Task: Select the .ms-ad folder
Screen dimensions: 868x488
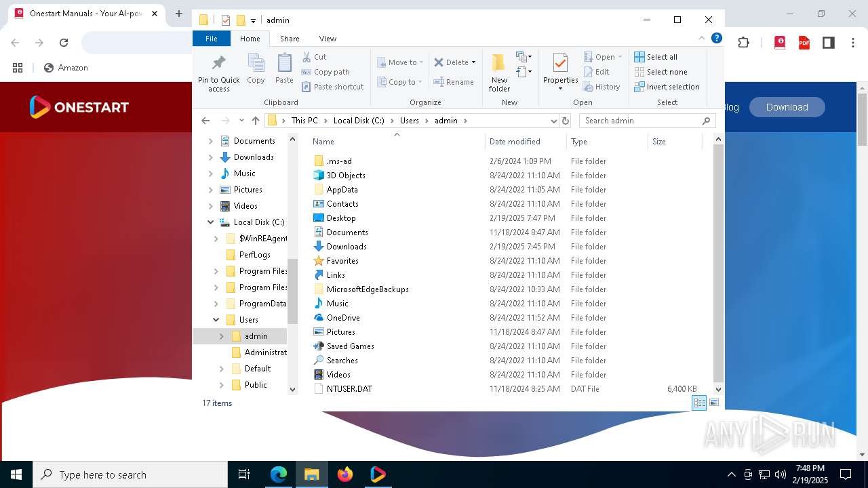Action: pyautogui.click(x=339, y=161)
